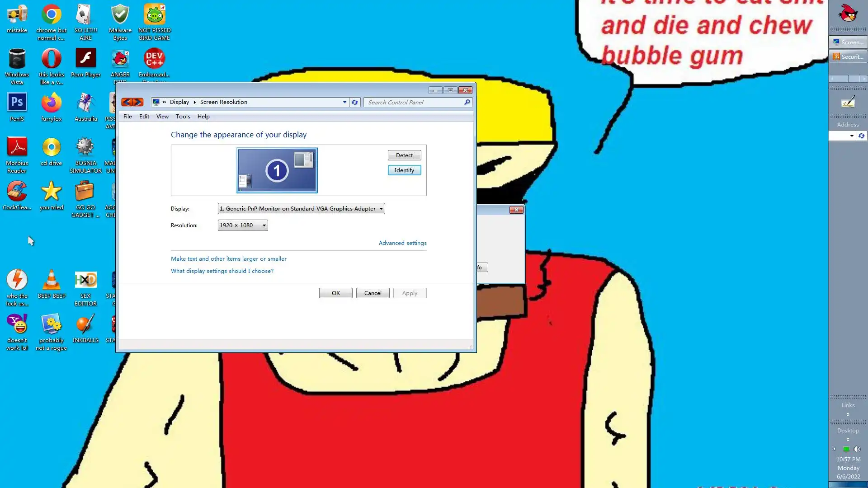Click the search magnifier icon in Control Panel
The width and height of the screenshot is (868, 488).
pos(467,102)
